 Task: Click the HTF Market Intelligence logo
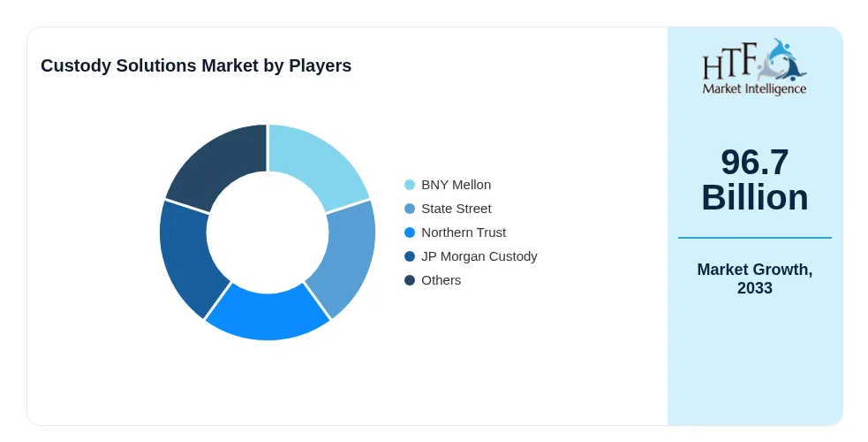[754, 66]
